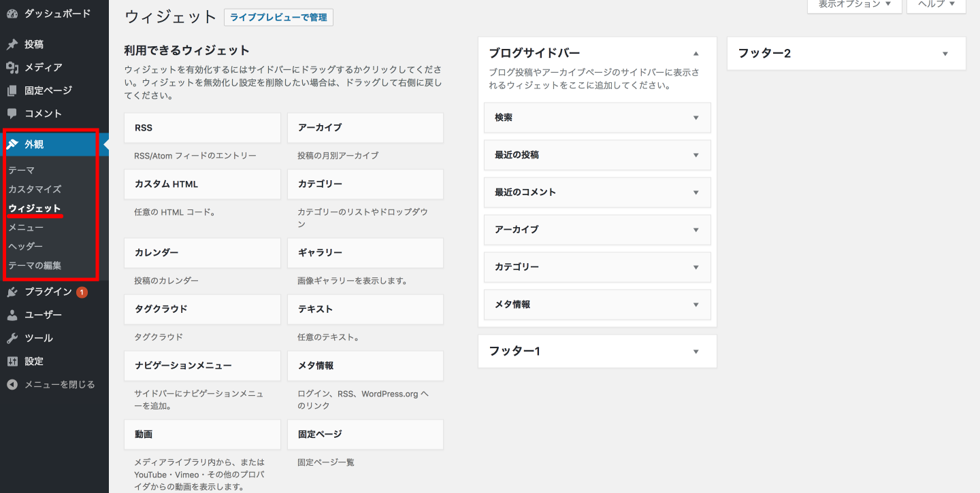980x493 pixels.
Task: Open the ヘルプ tab button
Action: 936,5
